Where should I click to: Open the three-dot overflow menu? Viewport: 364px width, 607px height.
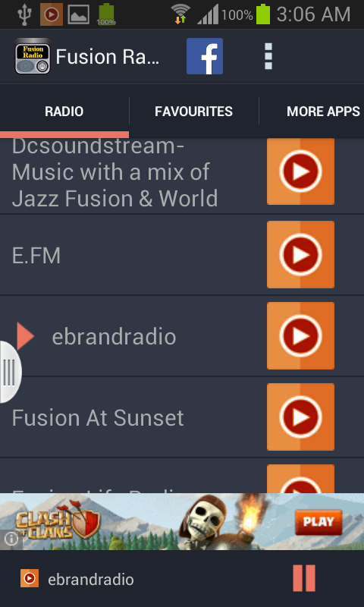point(268,56)
